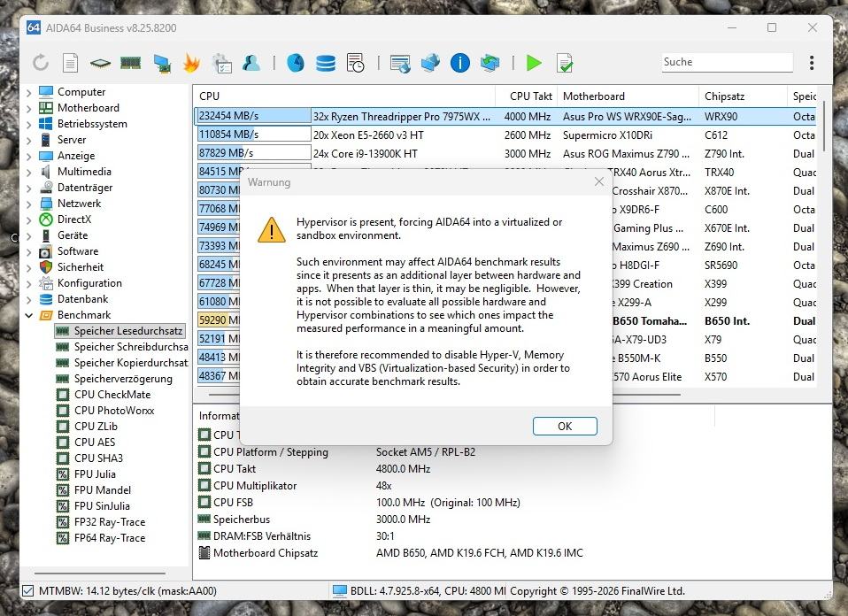The width and height of the screenshot is (848, 616).
Task: Expand the Datenträger tree node
Action: point(28,189)
